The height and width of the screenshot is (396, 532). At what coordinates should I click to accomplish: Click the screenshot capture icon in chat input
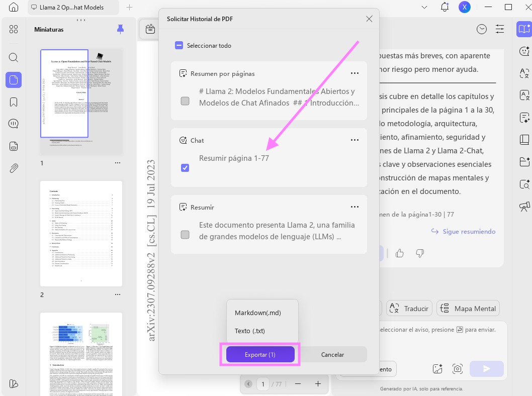point(458,368)
